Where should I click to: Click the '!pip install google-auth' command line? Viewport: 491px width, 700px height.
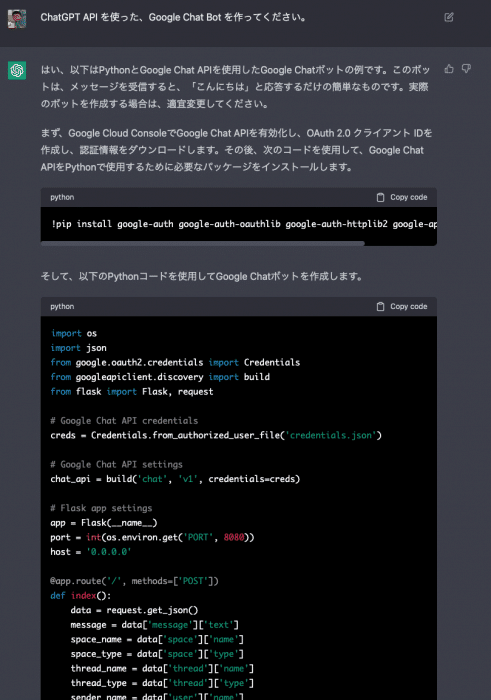click(x=244, y=224)
